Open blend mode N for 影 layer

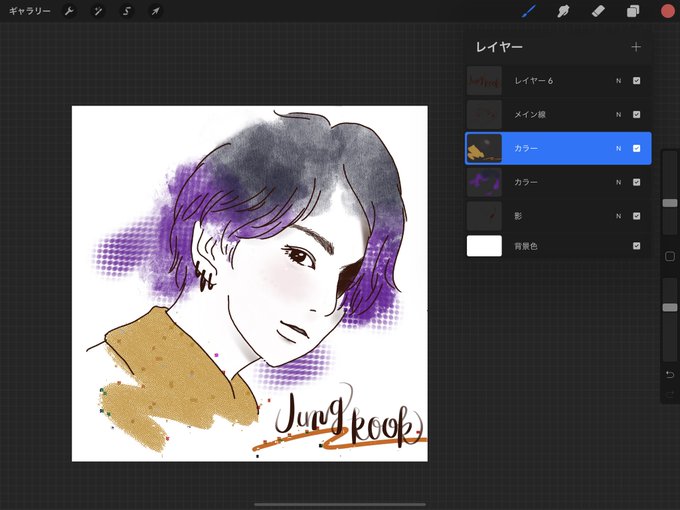click(618, 216)
